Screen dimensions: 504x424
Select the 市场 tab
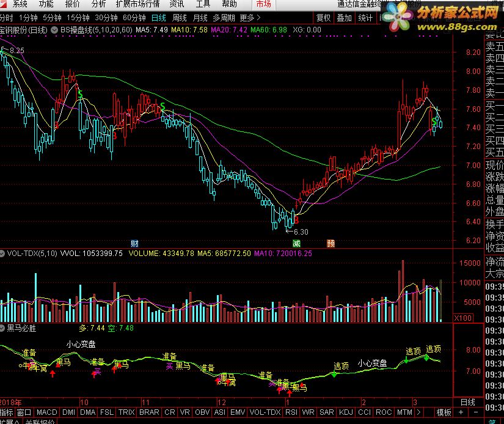click(263, 4)
